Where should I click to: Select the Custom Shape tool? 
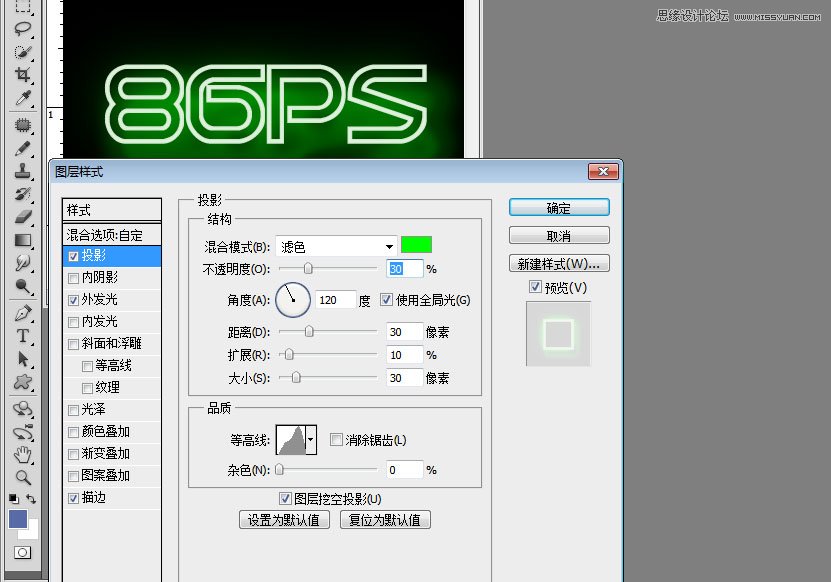pos(22,382)
